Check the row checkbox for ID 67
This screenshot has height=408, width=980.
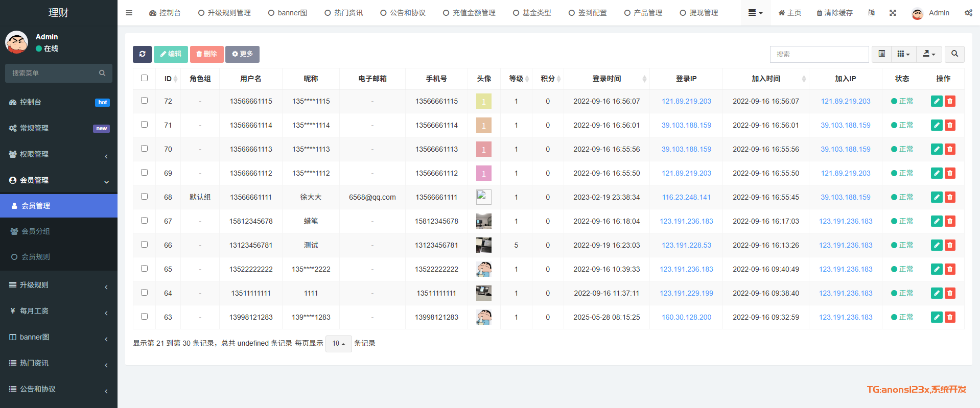(144, 221)
